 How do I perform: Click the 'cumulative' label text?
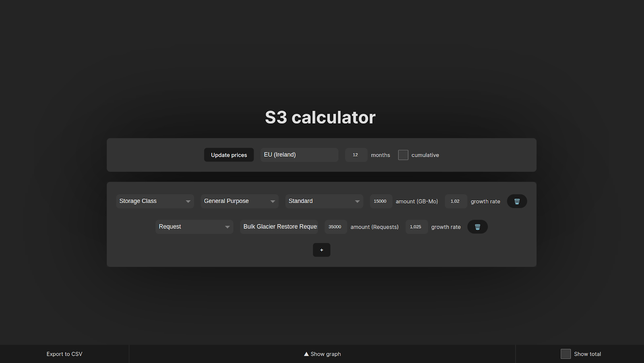425,155
